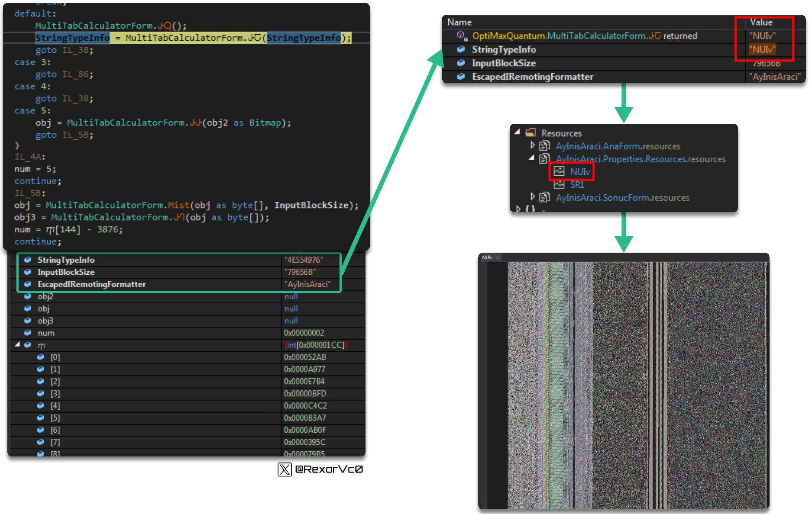Screen dimensions: 812x514
Task: Open the SR1 resource tree item
Action: click(577, 185)
